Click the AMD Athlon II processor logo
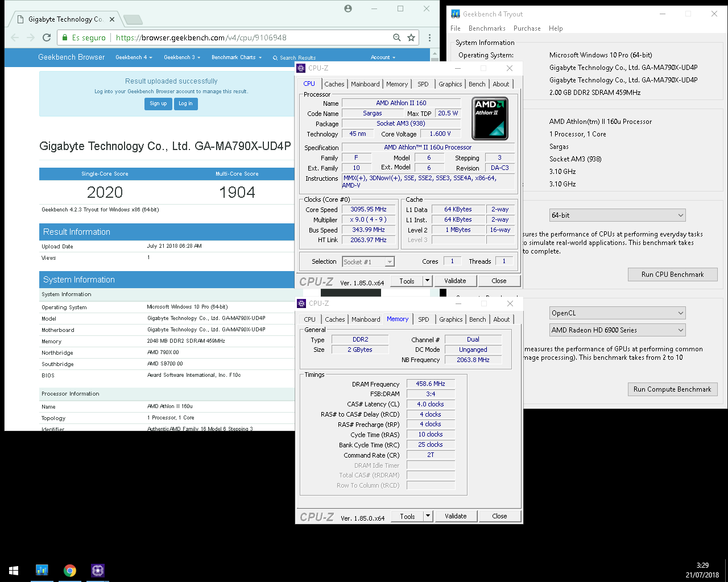The image size is (728, 582). click(x=490, y=118)
